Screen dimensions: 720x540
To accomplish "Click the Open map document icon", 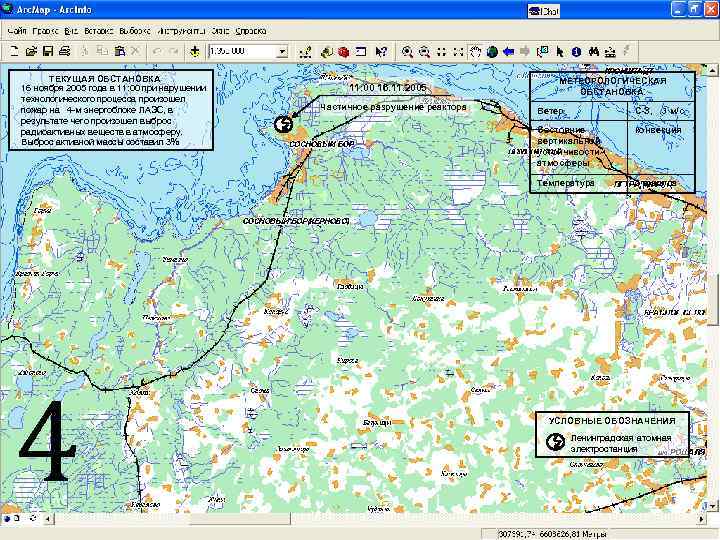I will [31, 51].
